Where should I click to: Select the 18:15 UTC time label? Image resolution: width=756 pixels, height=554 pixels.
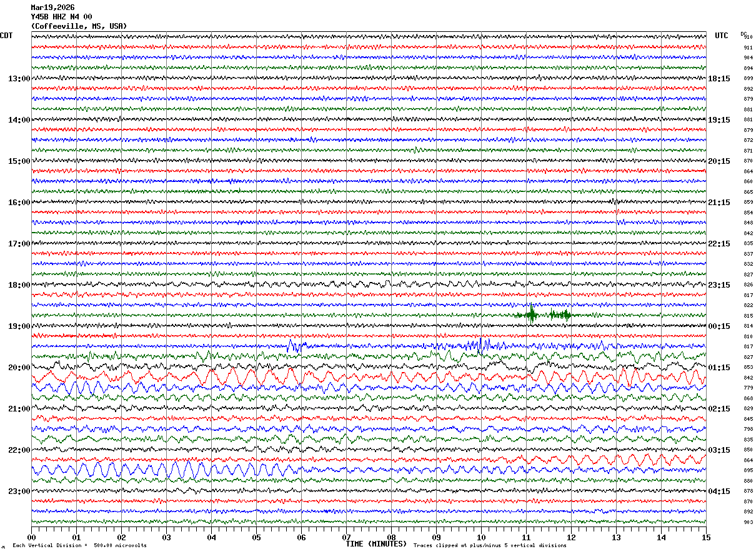click(x=719, y=79)
